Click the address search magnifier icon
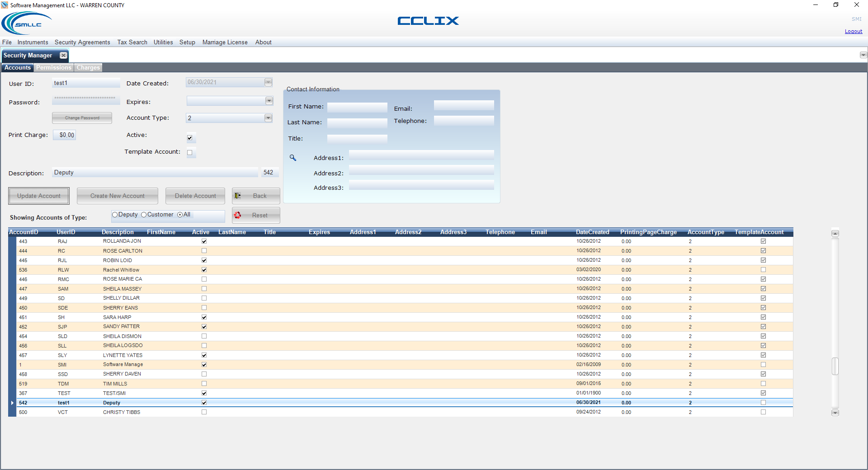Viewport: 868px width, 470px height. [x=293, y=158]
